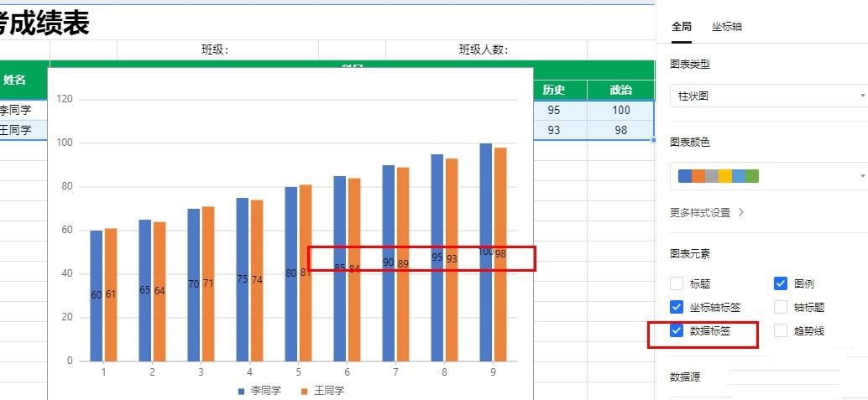This screenshot has height=400, width=868.
Task: Click the green swatch in chart color palette
Action: tap(752, 176)
